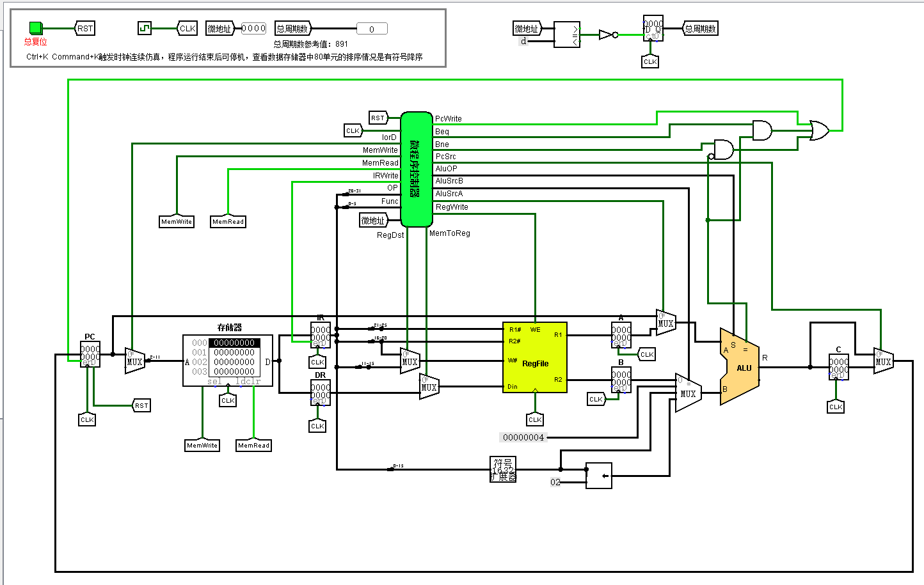Select the CLK tunnel under the memory

pos(228,400)
